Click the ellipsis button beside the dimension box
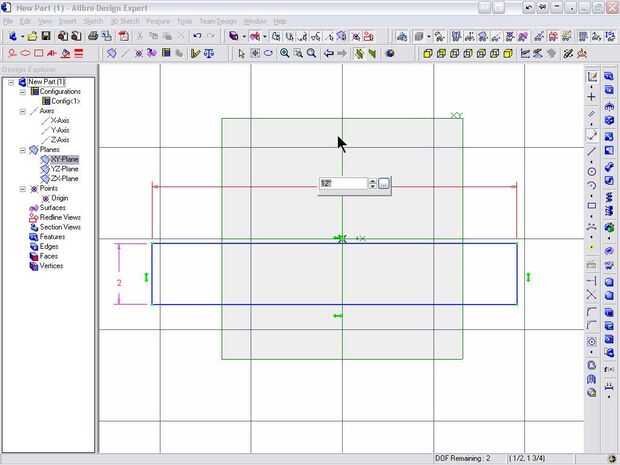This screenshot has height=465, width=620. (384, 183)
